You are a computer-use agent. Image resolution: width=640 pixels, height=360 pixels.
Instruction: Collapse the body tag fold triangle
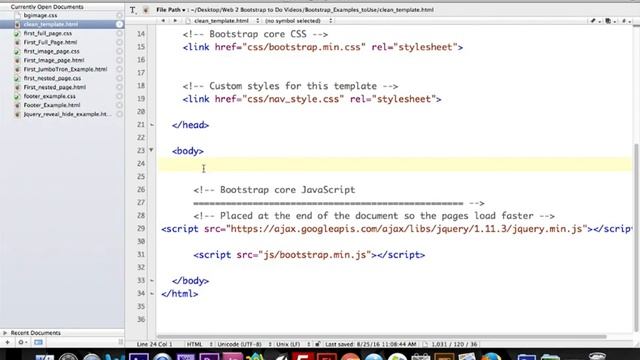pos(151,150)
